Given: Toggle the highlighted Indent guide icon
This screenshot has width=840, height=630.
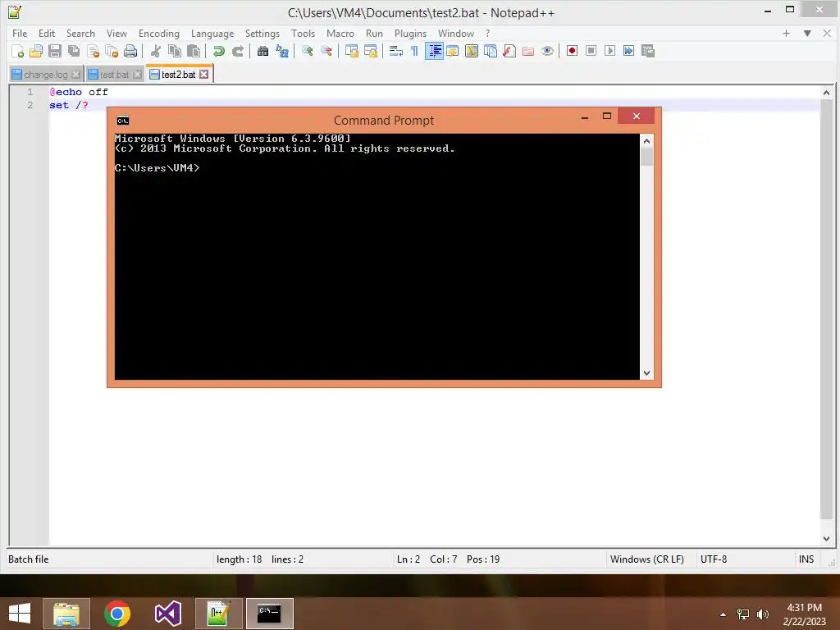Looking at the screenshot, I should coord(434,51).
